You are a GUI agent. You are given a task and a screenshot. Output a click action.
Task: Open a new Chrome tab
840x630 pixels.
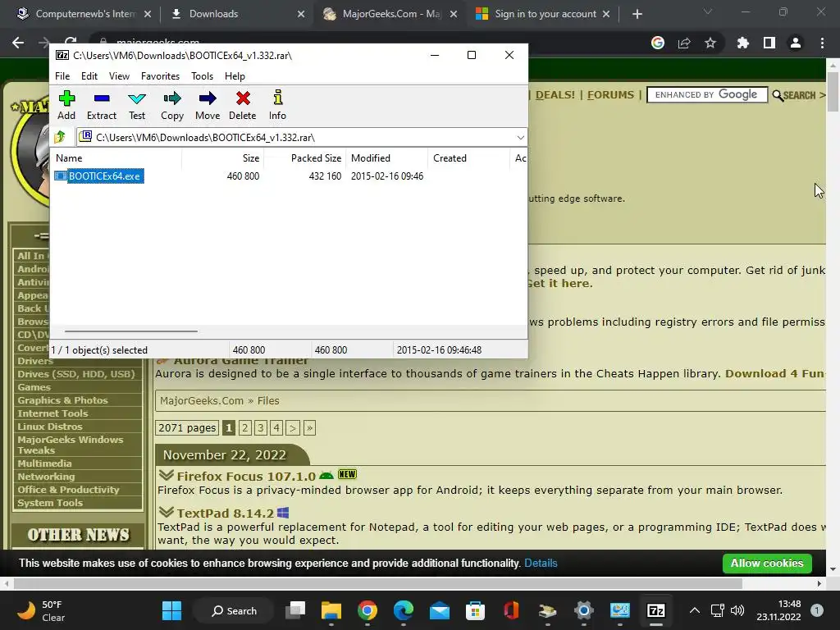pos(637,15)
